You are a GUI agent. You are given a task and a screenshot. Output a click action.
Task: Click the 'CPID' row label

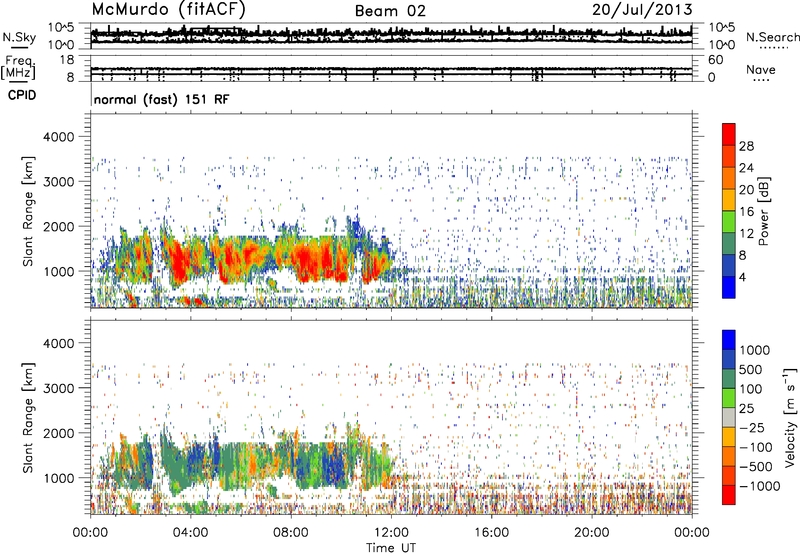(22, 95)
